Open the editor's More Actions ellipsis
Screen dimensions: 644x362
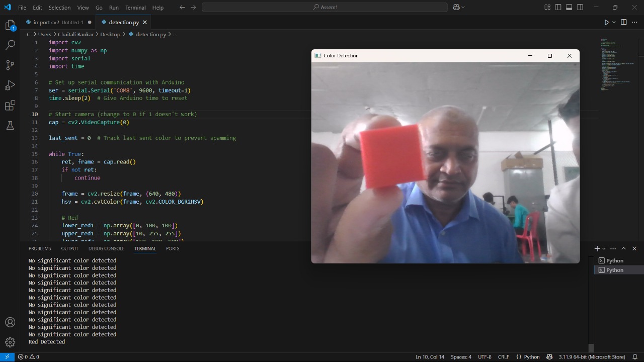634,22
